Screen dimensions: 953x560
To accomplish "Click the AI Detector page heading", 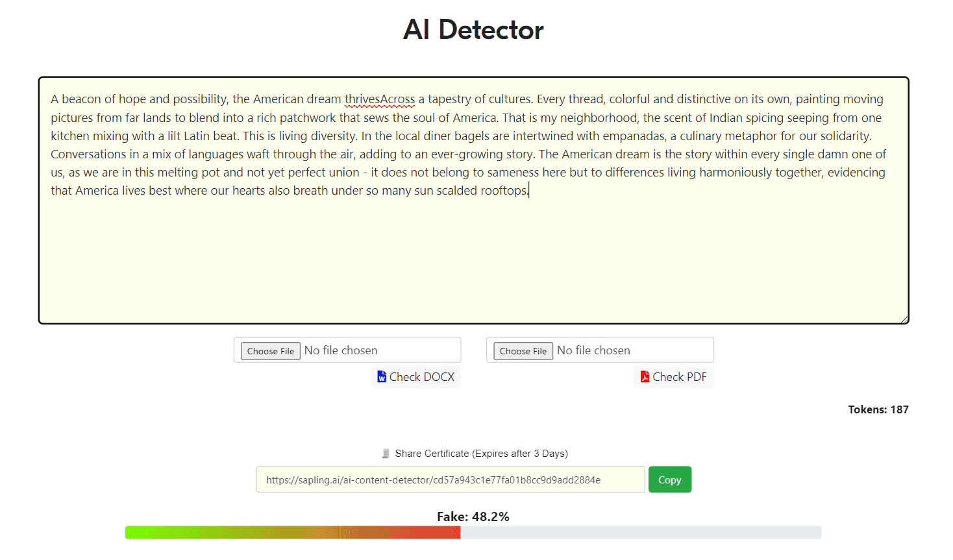I will pyautogui.click(x=474, y=30).
